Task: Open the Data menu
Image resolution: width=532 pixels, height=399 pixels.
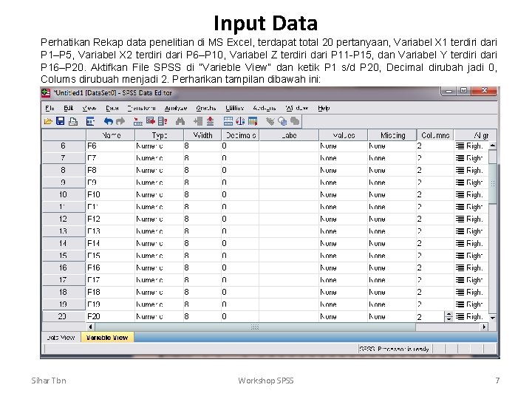Action: pyautogui.click(x=112, y=108)
